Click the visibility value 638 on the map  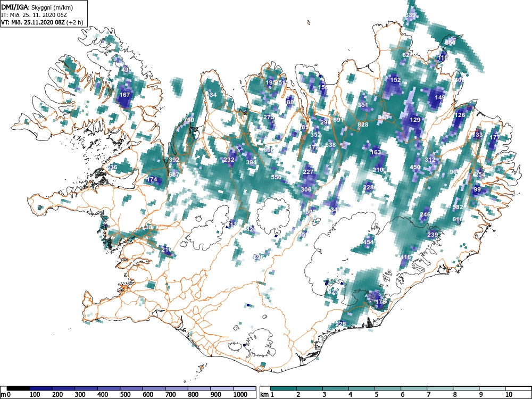[330, 145]
